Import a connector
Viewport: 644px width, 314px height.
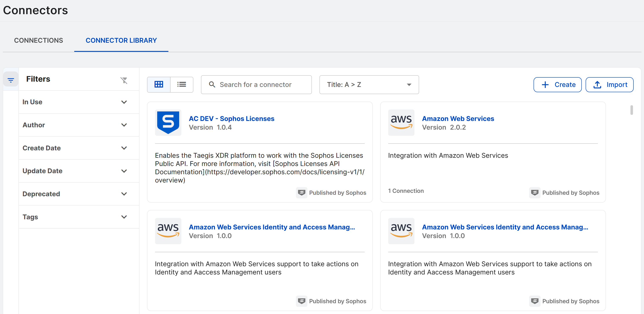(610, 84)
